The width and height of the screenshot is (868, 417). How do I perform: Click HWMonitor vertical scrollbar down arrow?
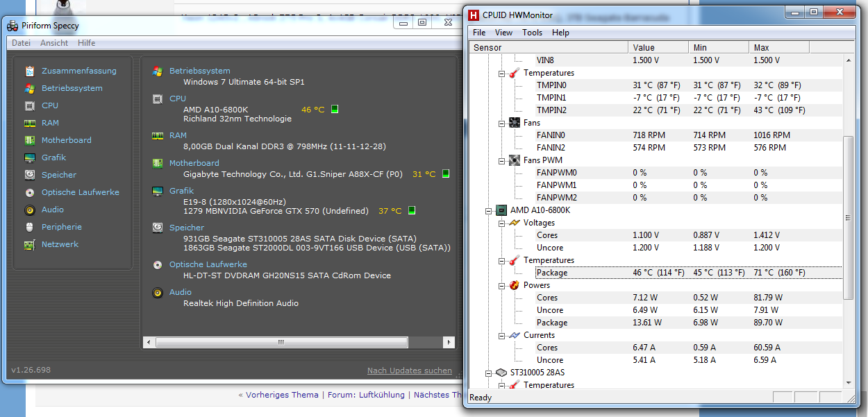pyautogui.click(x=849, y=382)
